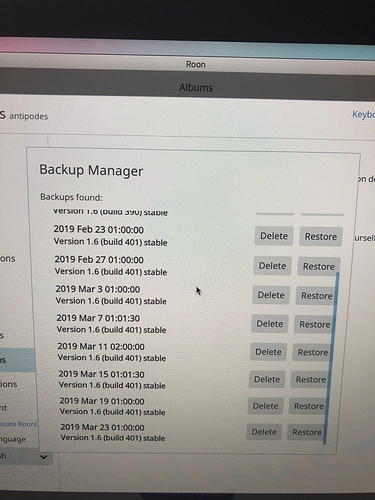Select the 2019 Feb 23 01:00:00 entry
Viewport: 375px width, 500px height.
(110, 235)
